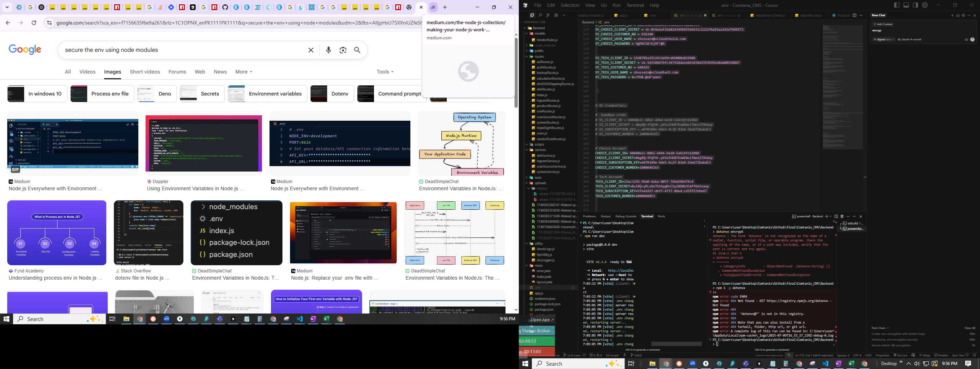Select the Environment variables suggestion chip
Screen dimensions: 980x369
click(x=267, y=94)
